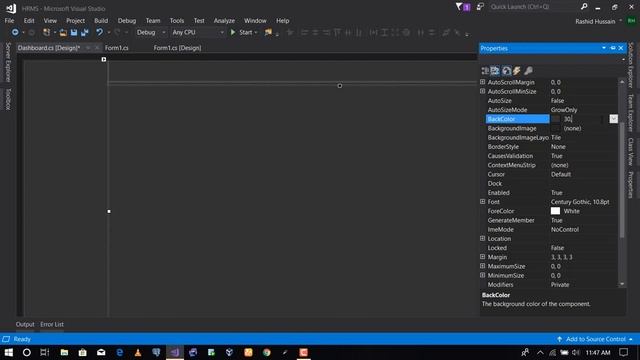Show Events lightning bolt in Properties panel
This screenshot has height=360, width=640.
click(x=517, y=71)
